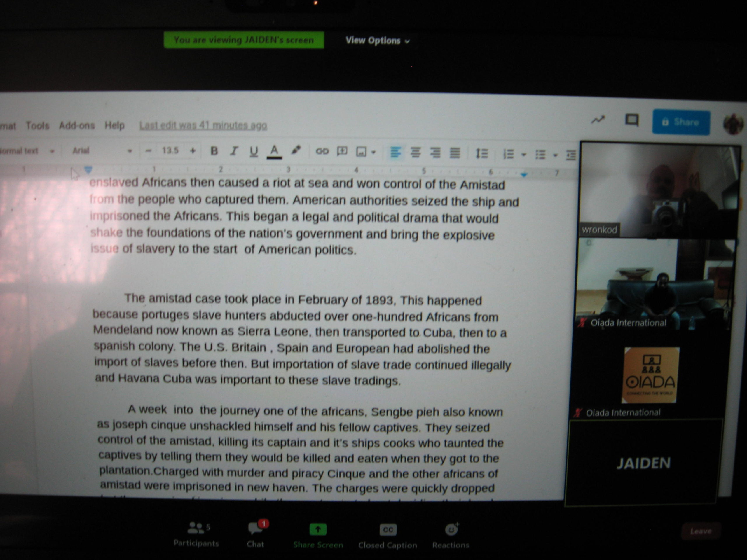Open the Tools menu
The height and width of the screenshot is (560, 747).
37,126
